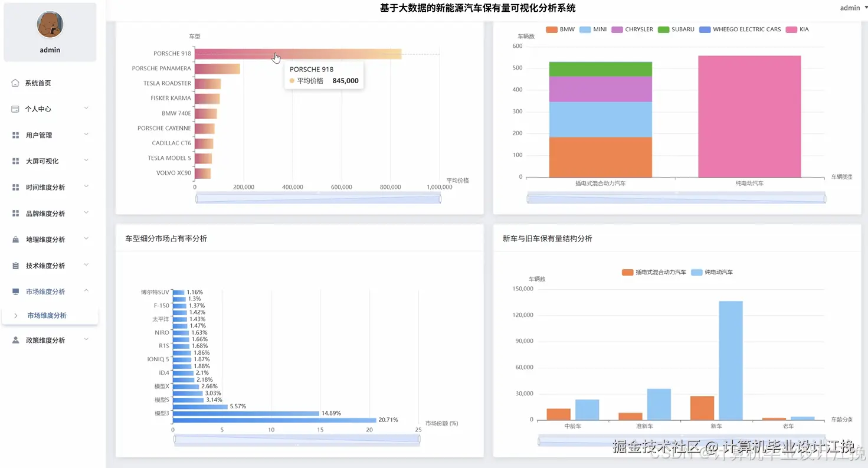Expand 时间维度分析 menu chevron
This screenshot has width=868, height=468.
[x=86, y=186]
